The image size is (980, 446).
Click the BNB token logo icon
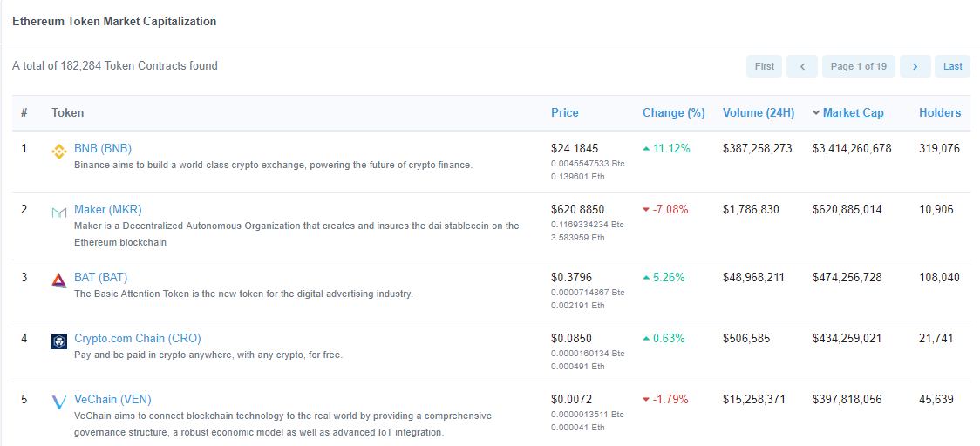(59, 152)
